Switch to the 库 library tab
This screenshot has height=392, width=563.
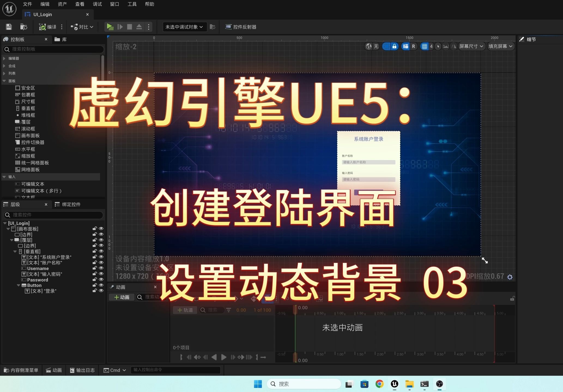pos(60,39)
